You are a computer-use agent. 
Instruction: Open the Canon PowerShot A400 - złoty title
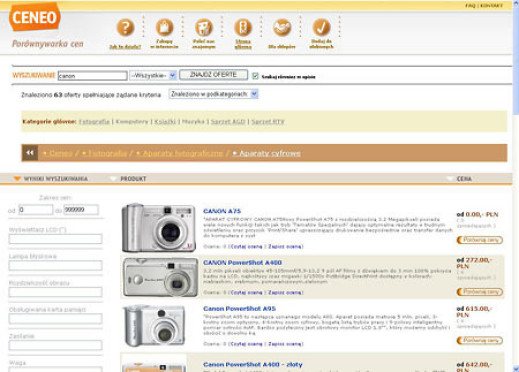(253, 365)
